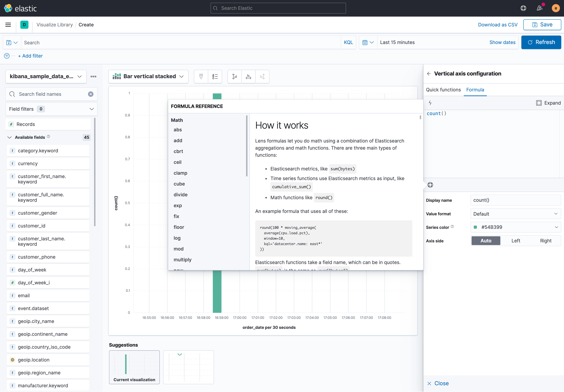
Task: Collapse the Available fields section
Action: [9, 137]
